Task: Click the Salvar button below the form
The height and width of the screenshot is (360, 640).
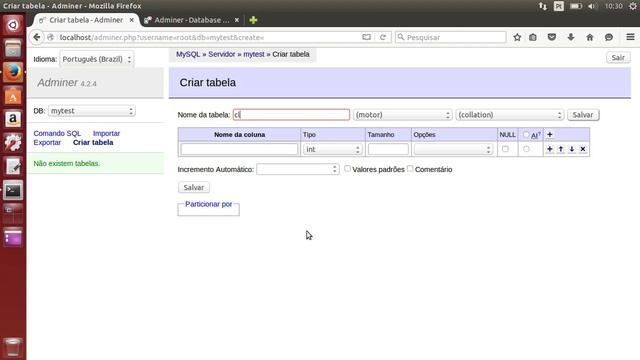Action: coord(193,187)
